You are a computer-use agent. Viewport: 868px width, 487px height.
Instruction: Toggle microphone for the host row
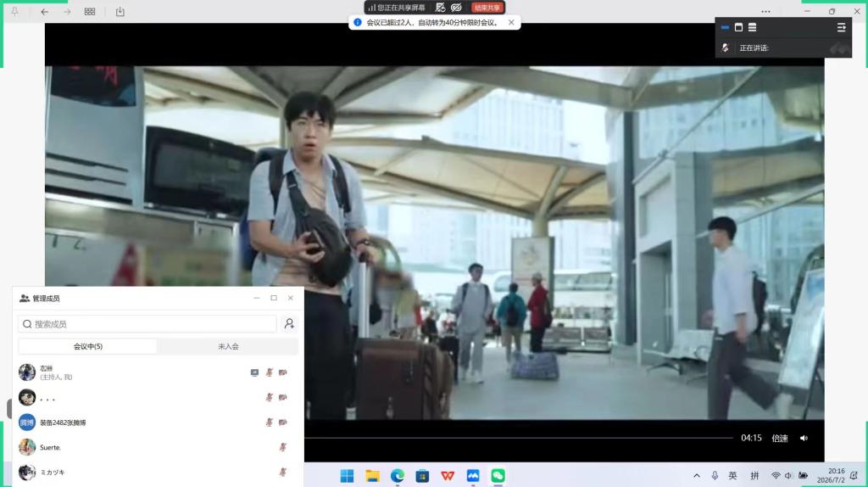point(269,372)
